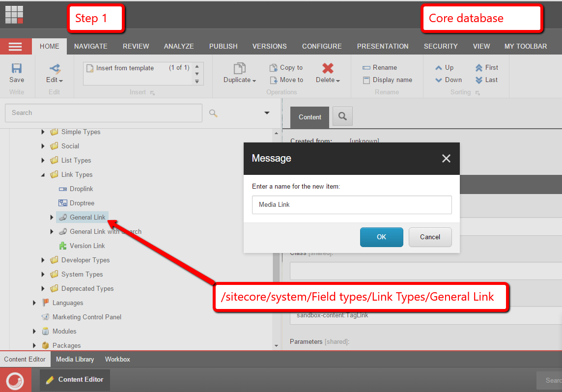
Task: Click the red hamburger menu button
Action: coord(16,46)
